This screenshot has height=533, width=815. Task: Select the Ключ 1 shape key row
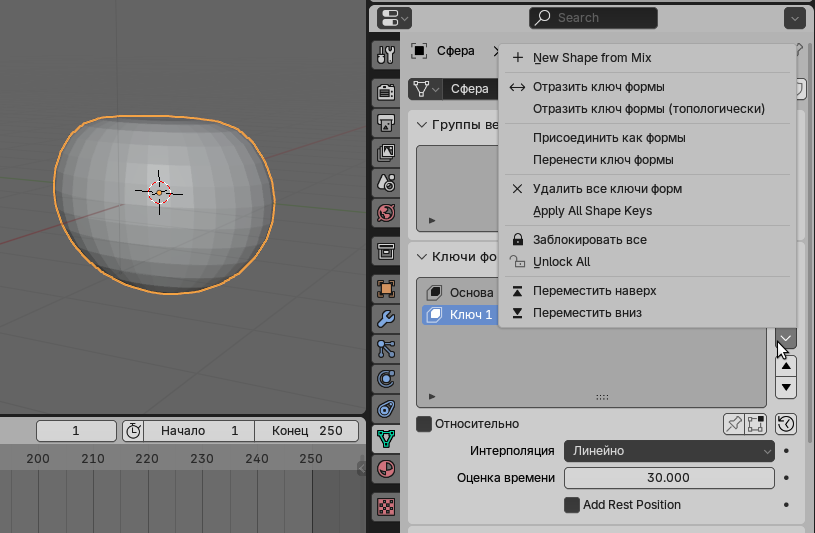coord(460,315)
